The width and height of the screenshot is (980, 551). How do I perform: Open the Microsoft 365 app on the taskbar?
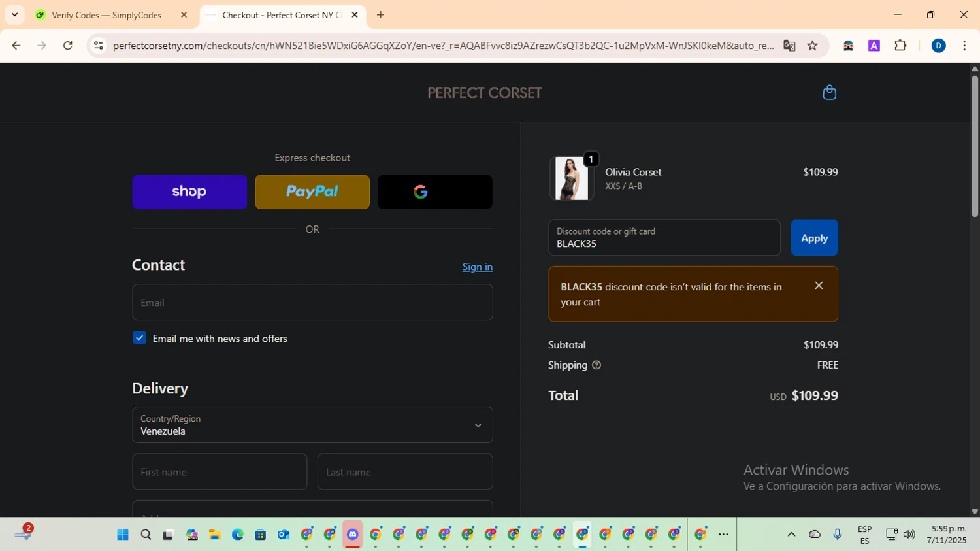coord(191,535)
